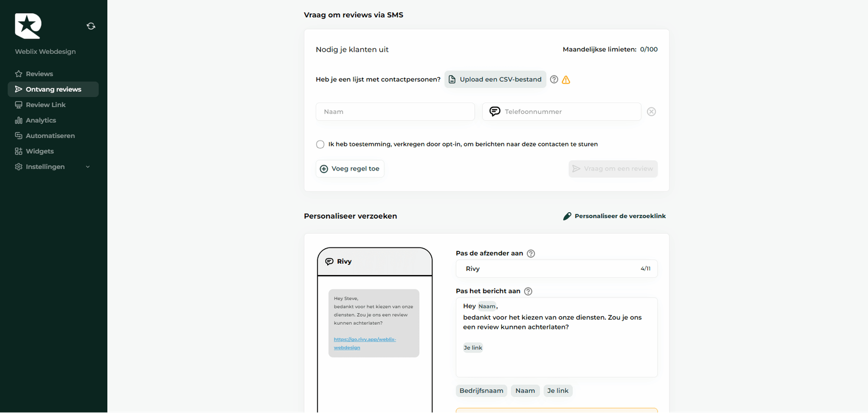The width and height of the screenshot is (868, 413).
Task: Expand the Instellingen chevron
Action: click(x=88, y=167)
